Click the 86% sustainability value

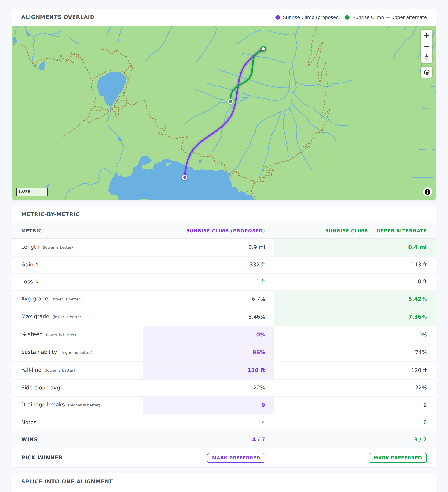point(259,352)
